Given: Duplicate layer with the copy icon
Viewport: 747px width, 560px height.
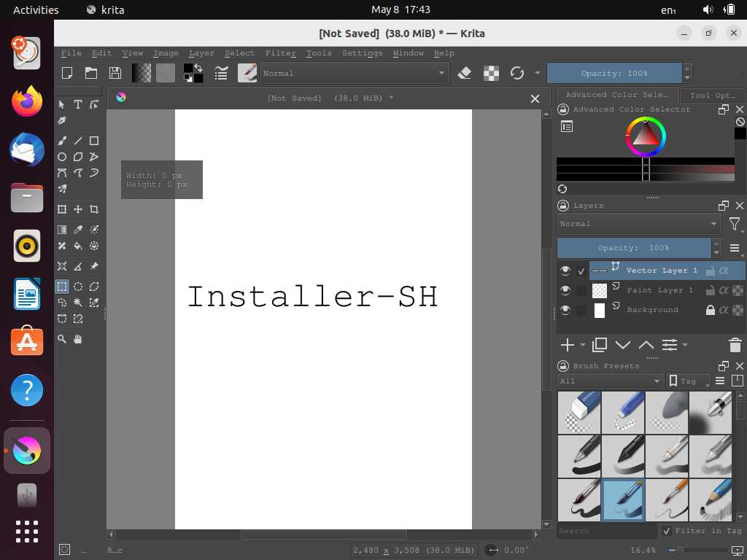Looking at the screenshot, I should point(600,345).
